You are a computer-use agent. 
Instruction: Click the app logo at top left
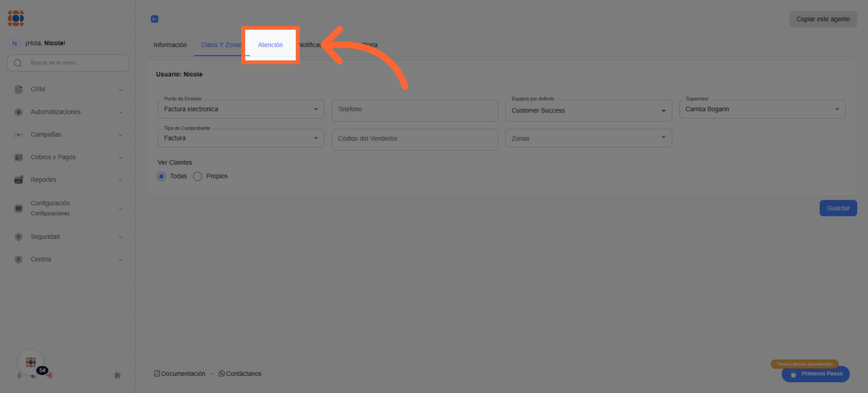point(16,18)
